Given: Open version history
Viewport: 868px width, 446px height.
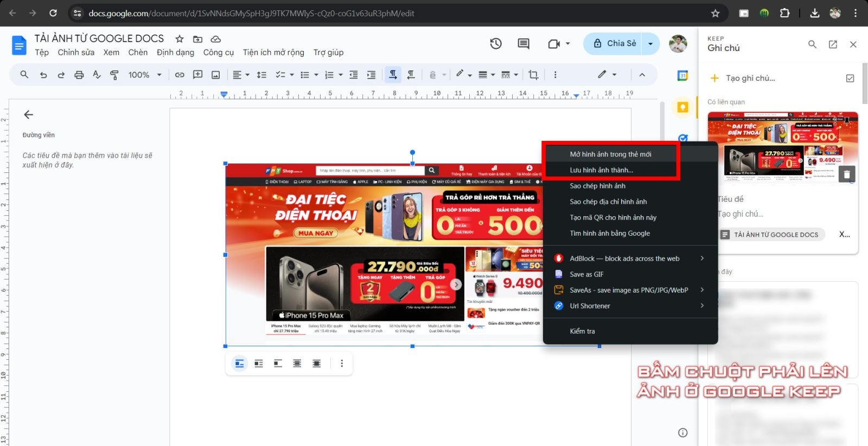Looking at the screenshot, I should pos(496,44).
